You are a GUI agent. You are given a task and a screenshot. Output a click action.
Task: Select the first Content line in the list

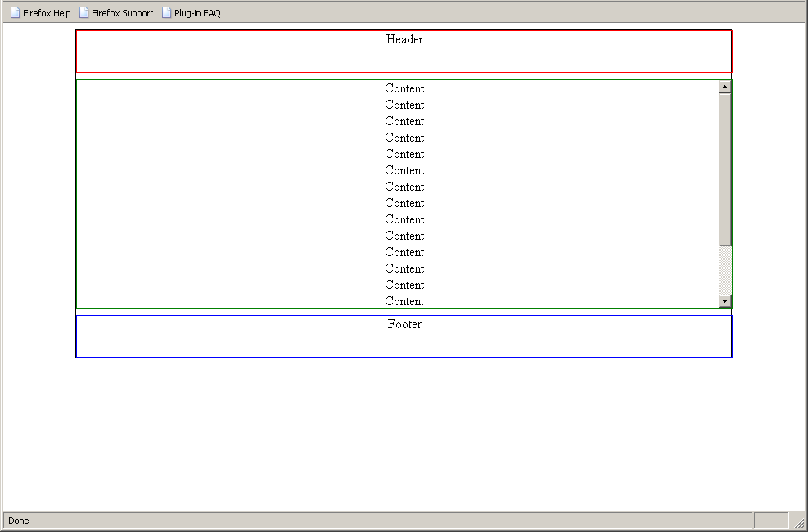pos(404,88)
